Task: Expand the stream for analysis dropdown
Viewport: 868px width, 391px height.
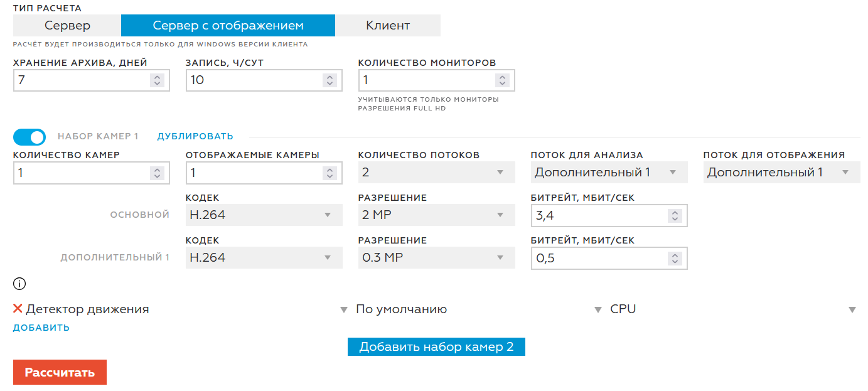Action: point(609,173)
